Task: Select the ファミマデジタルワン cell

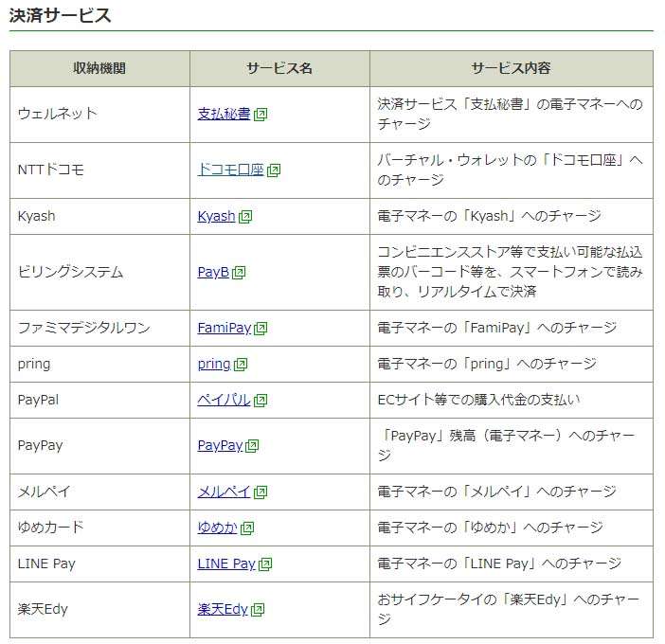Action: [99, 328]
